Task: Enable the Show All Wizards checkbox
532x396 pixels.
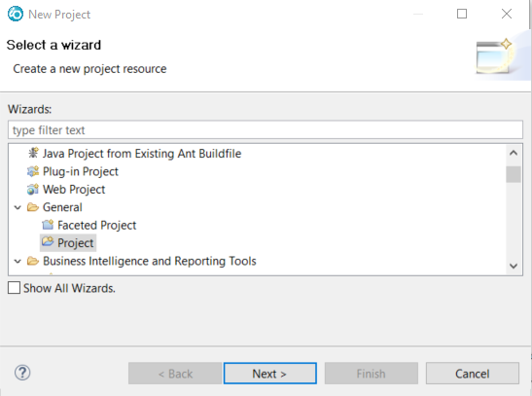Action: click(14, 288)
